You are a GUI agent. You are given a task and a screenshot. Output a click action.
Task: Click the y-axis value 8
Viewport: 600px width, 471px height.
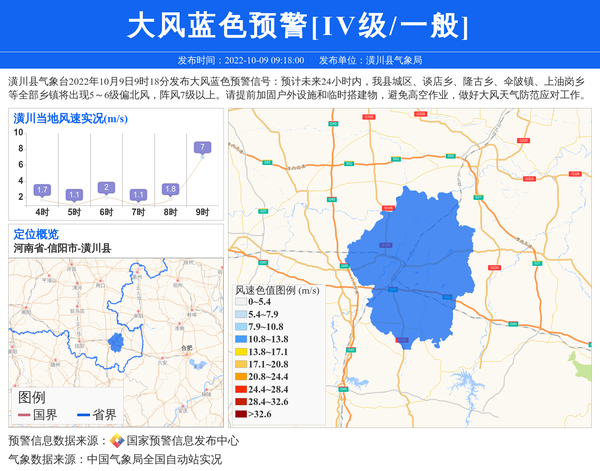[21, 148]
